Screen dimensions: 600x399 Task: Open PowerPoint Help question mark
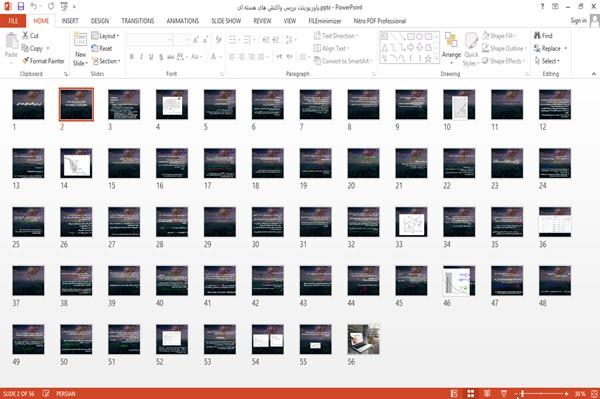coord(542,7)
